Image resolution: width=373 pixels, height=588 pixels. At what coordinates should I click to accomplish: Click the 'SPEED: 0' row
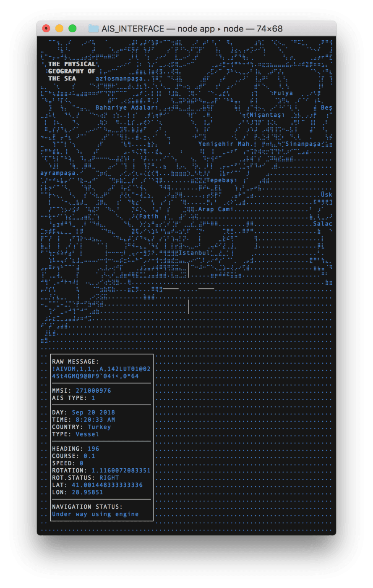click(x=68, y=463)
